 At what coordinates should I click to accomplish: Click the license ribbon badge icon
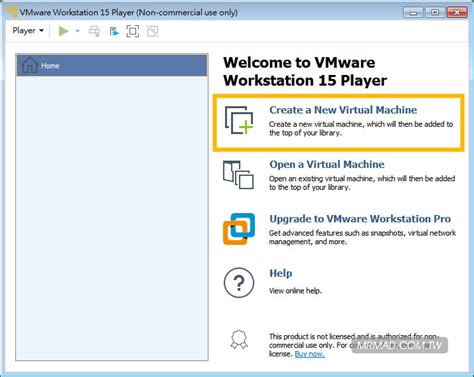[239, 339]
